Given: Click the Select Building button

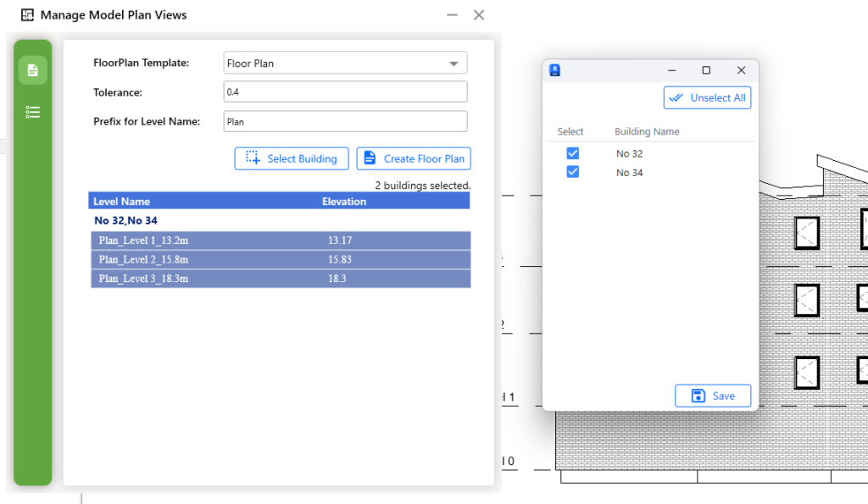Looking at the screenshot, I should pos(291,158).
